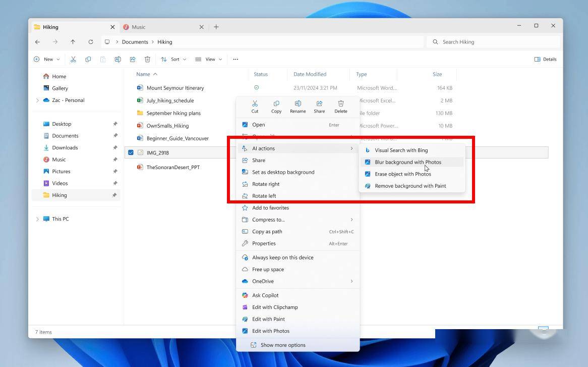Select July_hiking_schedule file
588x367 pixels.
click(x=170, y=100)
